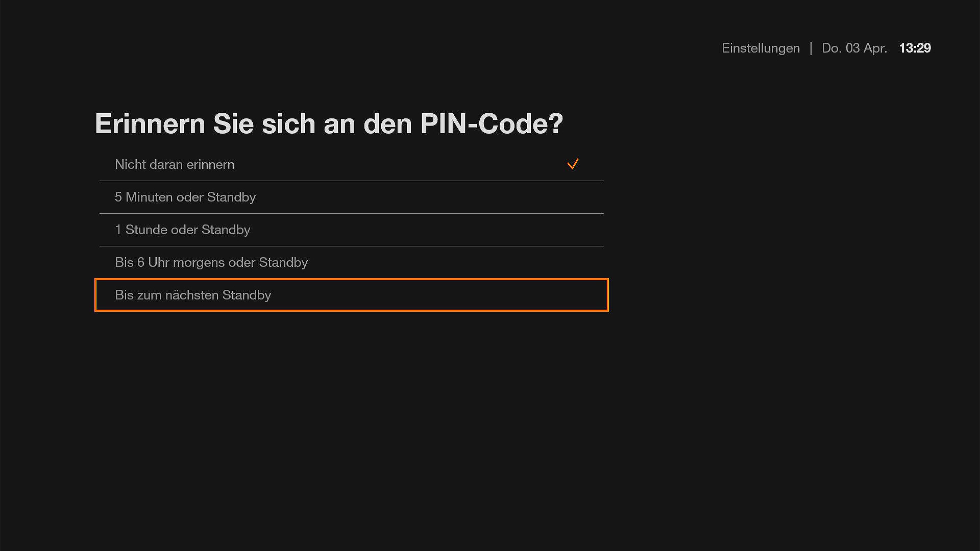This screenshot has height=551, width=980.
Task: Click the orange checkmark icon
Action: click(573, 164)
